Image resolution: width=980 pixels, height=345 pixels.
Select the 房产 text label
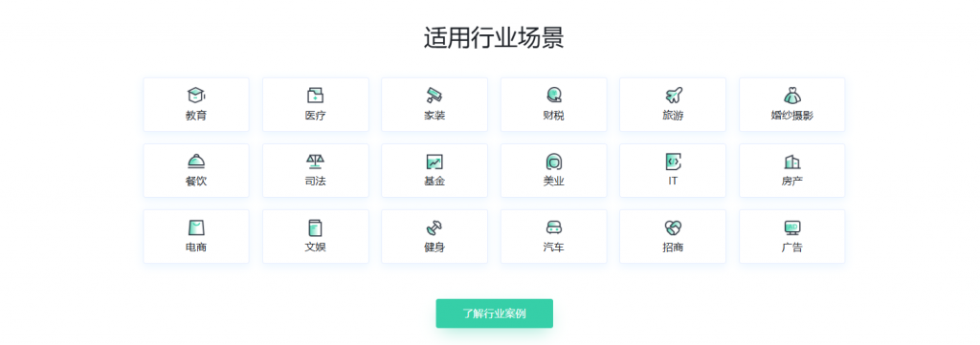point(791,182)
